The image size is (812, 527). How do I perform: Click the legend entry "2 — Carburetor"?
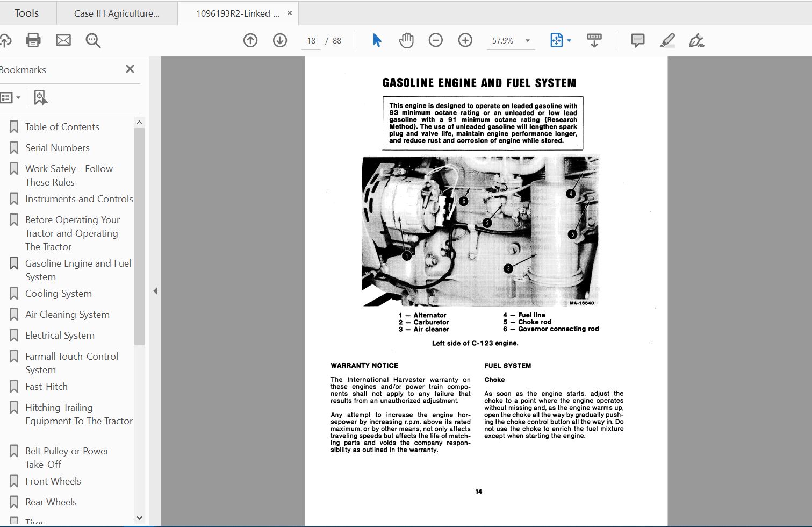[423, 322]
